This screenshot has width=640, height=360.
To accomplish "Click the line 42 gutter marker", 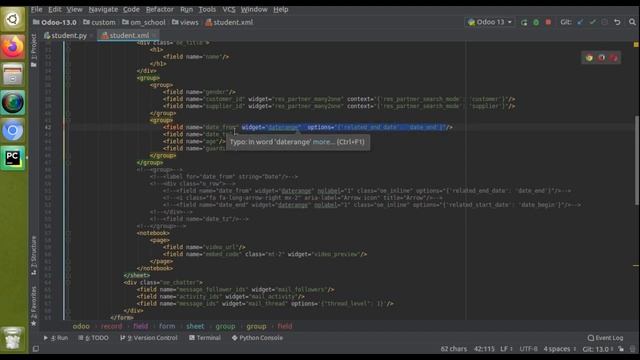I will click(64, 127).
